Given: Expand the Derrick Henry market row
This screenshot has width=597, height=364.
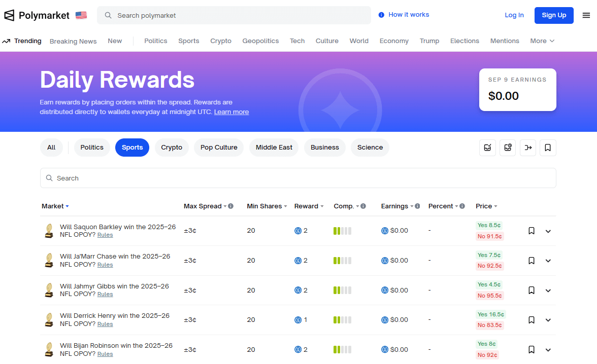Looking at the screenshot, I should 548,320.
